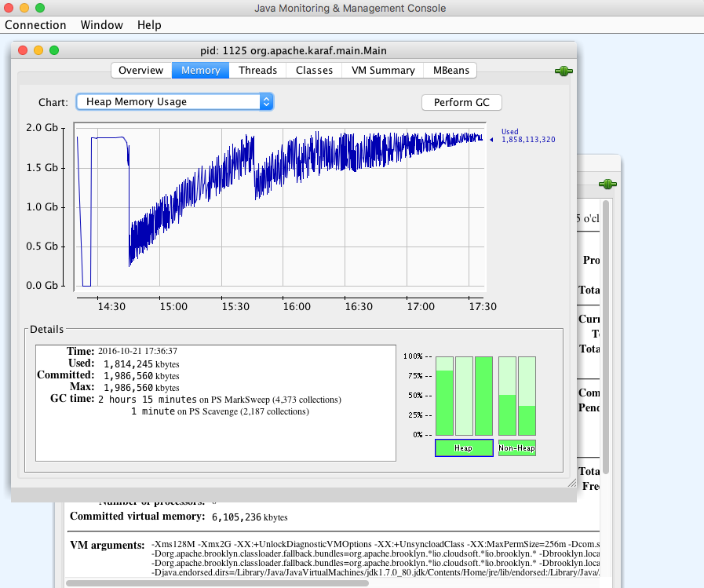Click the 15:00 time axis label
The image size is (704, 588).
click(173, 307)
